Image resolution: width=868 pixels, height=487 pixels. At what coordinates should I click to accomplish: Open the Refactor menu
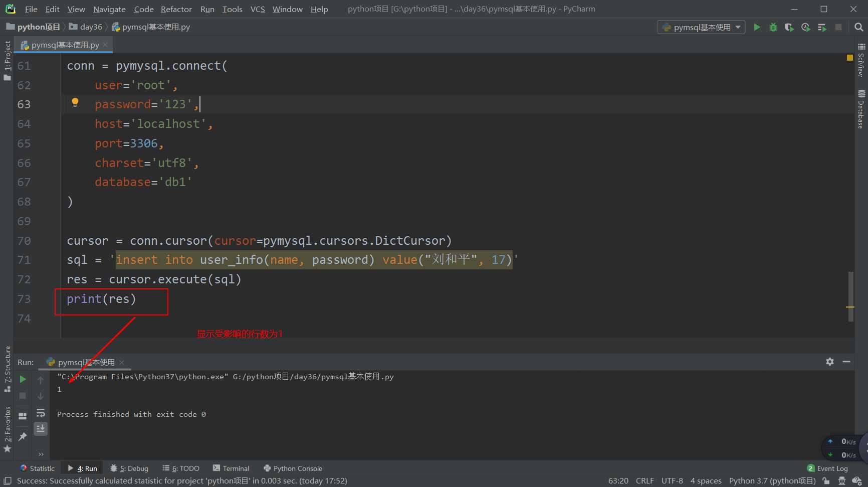tap(176, 9)
